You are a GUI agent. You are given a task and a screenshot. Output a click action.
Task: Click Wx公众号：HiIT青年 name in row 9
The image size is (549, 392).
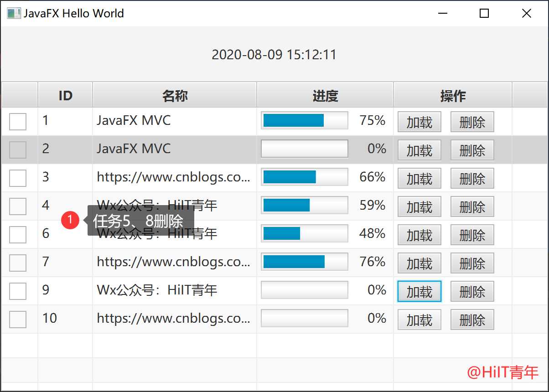(x=157, y=290)
